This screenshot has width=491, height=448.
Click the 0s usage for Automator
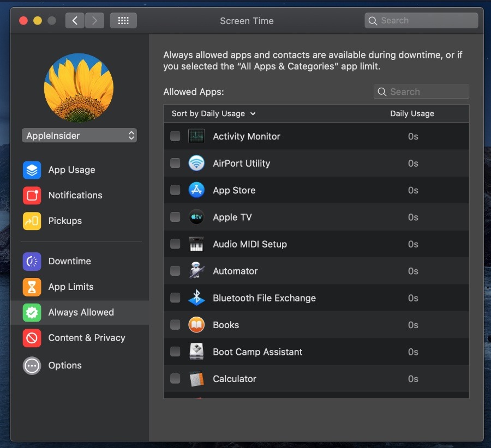tap(413, 271)
